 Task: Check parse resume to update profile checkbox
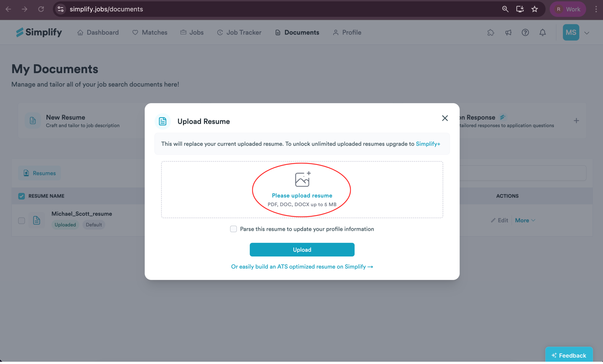(233, 229)
